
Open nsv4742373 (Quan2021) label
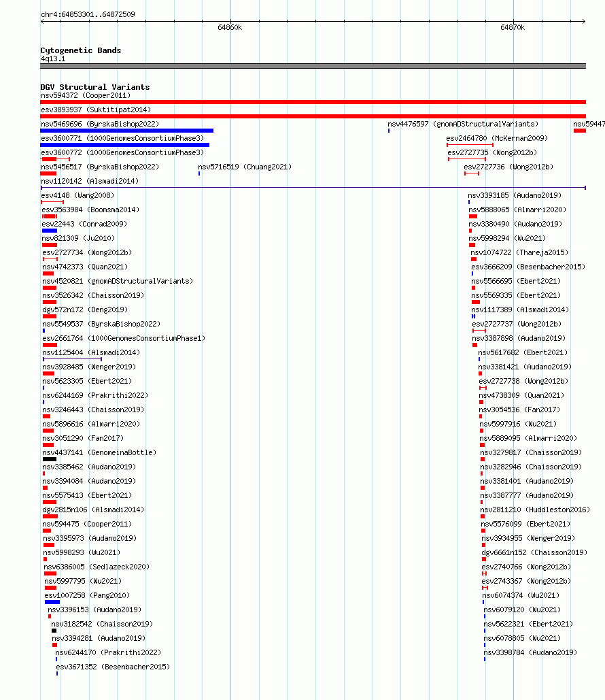point(85,267)
